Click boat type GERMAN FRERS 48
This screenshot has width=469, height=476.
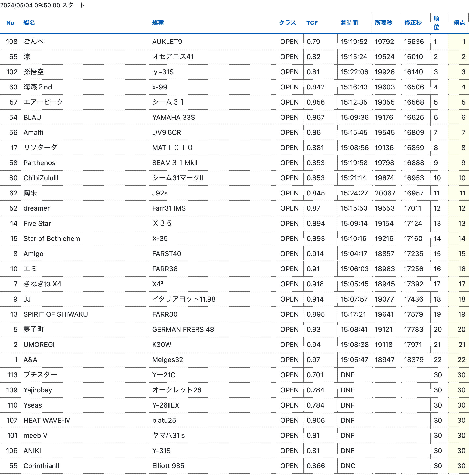pyautogui.click(x=183, y=329)
